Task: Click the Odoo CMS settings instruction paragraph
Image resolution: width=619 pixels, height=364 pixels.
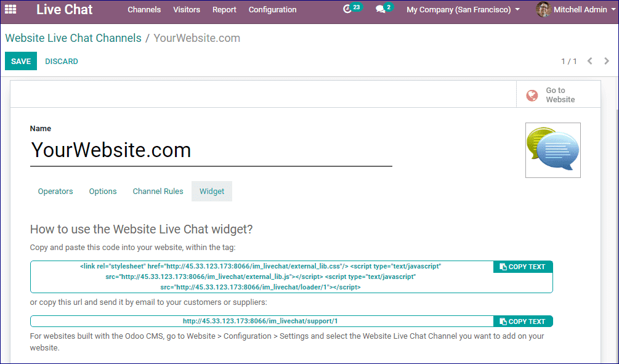Action: click(x=287, y=342)
